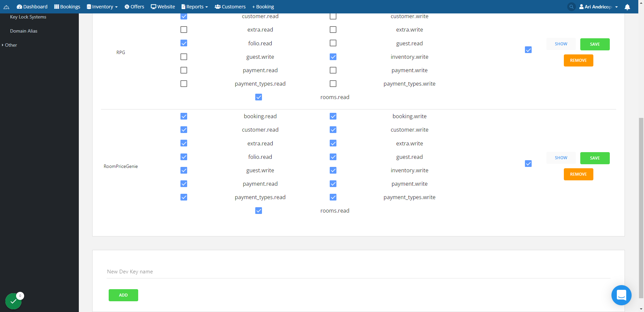The width and height of the screenshot is (644, 312).
Task: Uncheck RoomPriceGenie booking.write checkbox
Action: 333,116
